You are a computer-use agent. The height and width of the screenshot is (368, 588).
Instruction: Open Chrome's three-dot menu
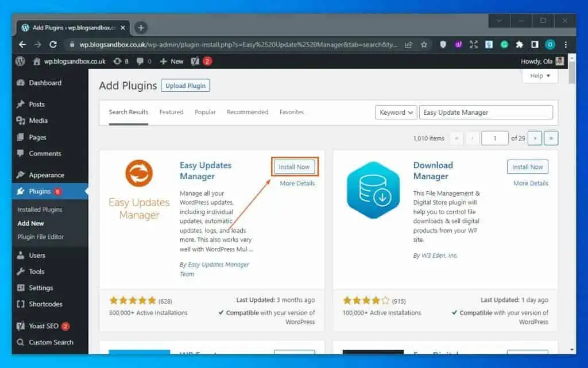[x=567, y=44]
